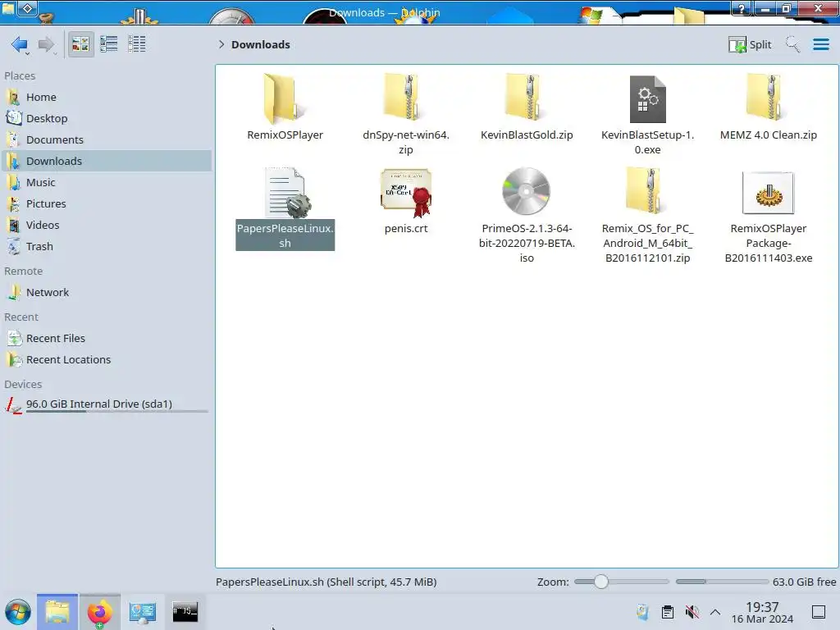
Task: Click the PrimeOS-2.1.3-64-bit ISO name text
Action: pyautogui.click(x=527, y=243)
